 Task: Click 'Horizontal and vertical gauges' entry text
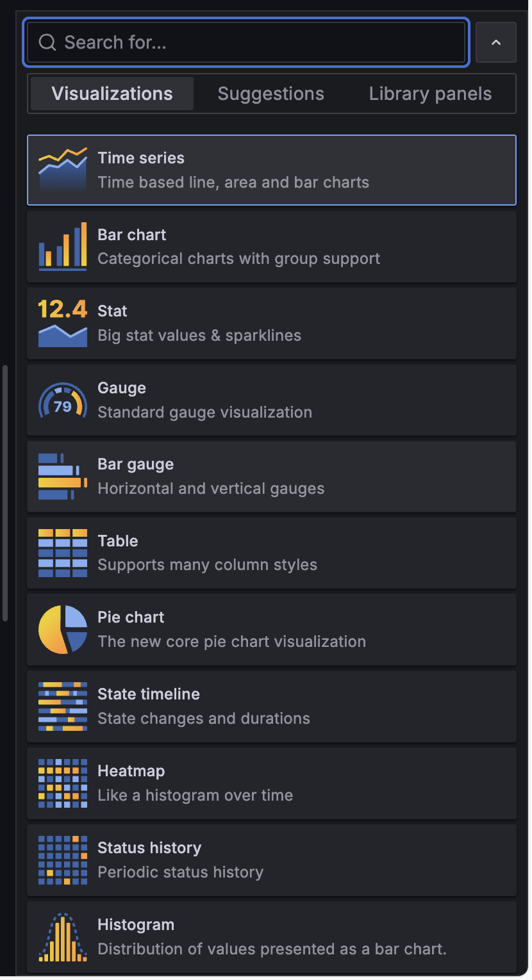pyautogui.click(x=211, y=489)
